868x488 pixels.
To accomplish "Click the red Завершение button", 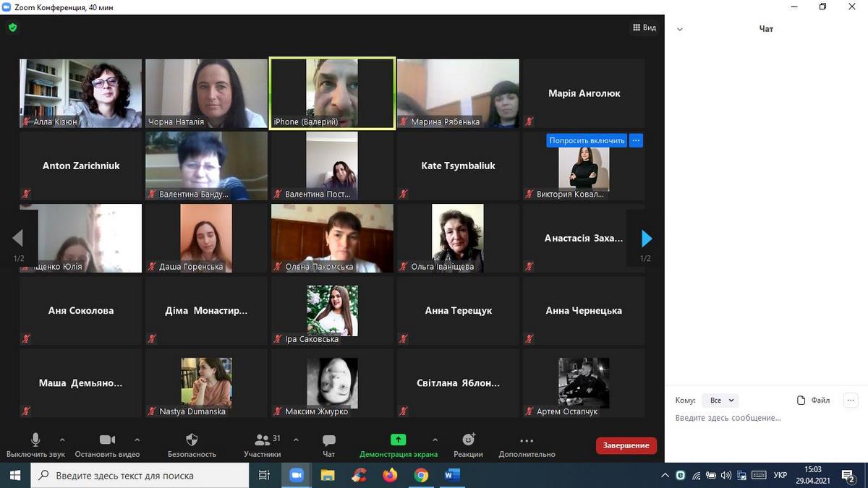I will [x=626, y=445].
